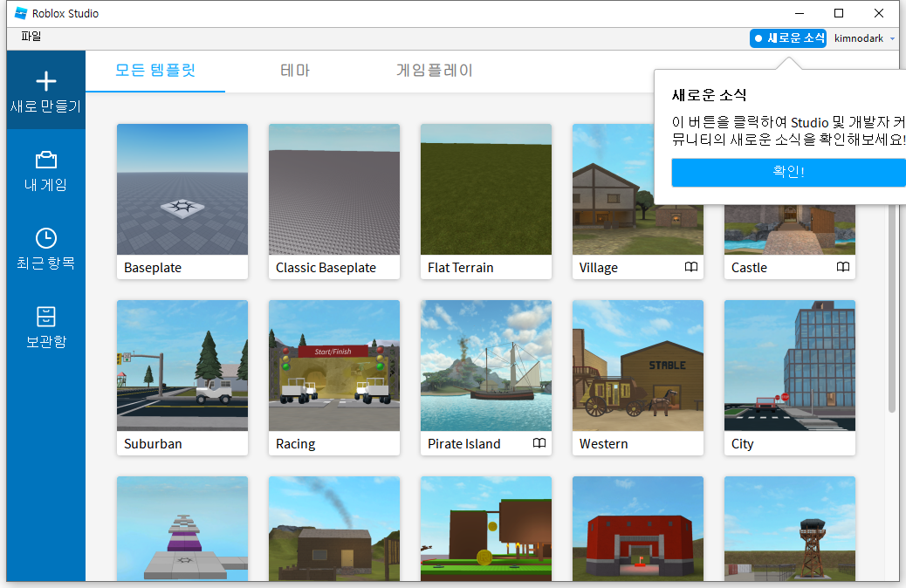Select the red fort flag template
The height and width of the screenshot is (588, 906).
click(x=638, y=529)
